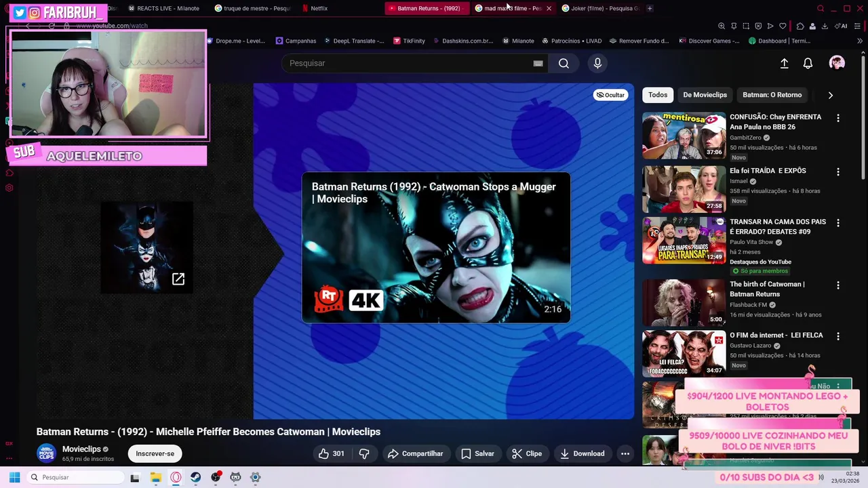Switch to Batman Returns (1992) tab
This screenshot has width=868, height=488.
click(x=427, y=8)
